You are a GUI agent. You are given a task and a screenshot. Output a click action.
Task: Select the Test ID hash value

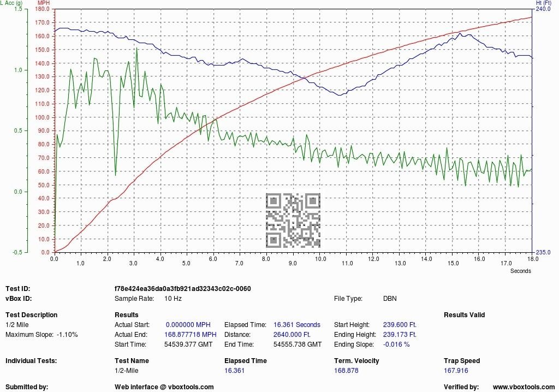182,289
